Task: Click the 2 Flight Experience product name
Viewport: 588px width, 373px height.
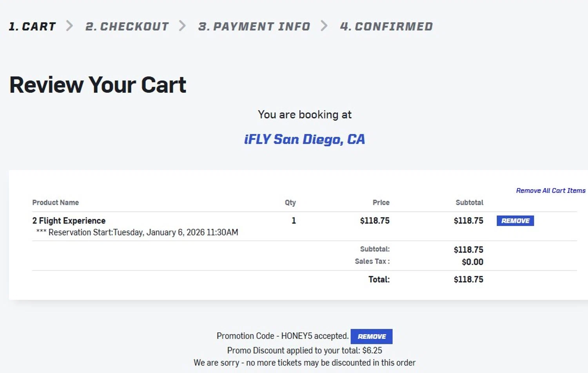Action: [x=69, y=221]
